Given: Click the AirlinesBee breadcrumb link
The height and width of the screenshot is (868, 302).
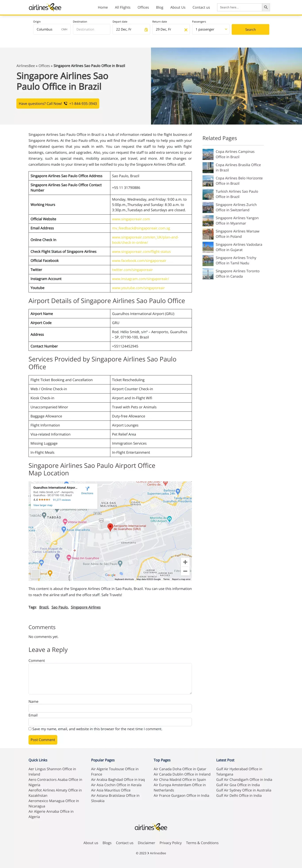Looking at the screenshot, I should point(26,66).
